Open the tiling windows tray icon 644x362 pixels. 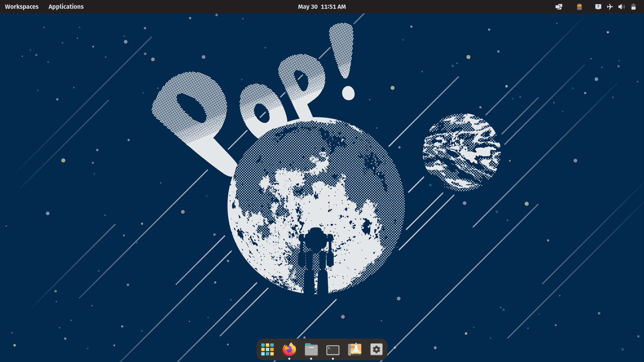click(x=559, y=7)
